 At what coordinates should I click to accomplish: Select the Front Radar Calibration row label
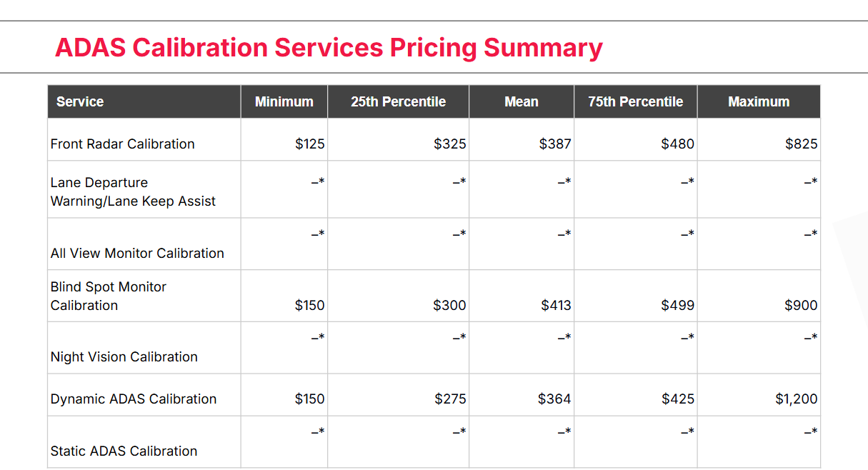122,144
